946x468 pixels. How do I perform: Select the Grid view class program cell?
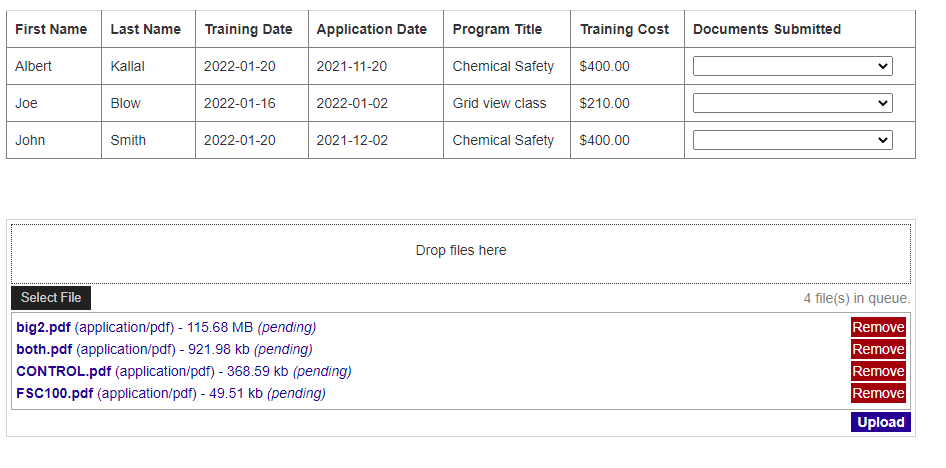point(500,103)
